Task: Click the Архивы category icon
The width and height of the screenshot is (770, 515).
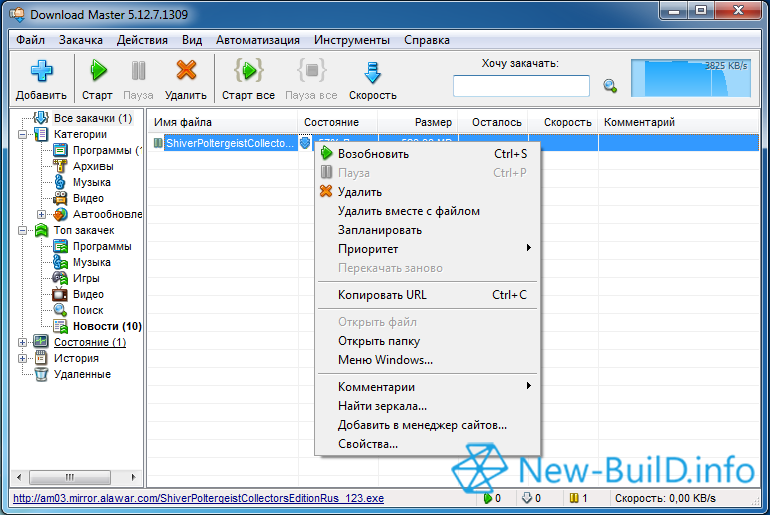Action: [x=60, y=166]
